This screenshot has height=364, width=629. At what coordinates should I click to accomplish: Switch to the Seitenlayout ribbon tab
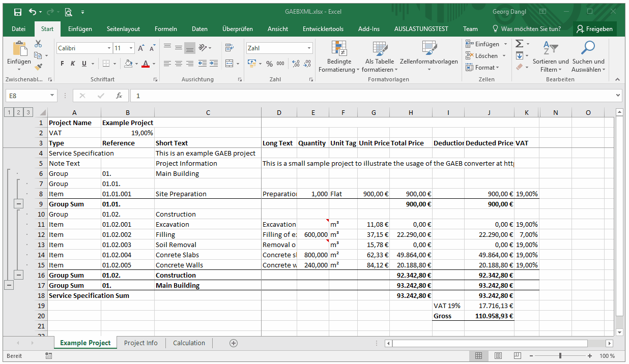(x=123, y=29)
